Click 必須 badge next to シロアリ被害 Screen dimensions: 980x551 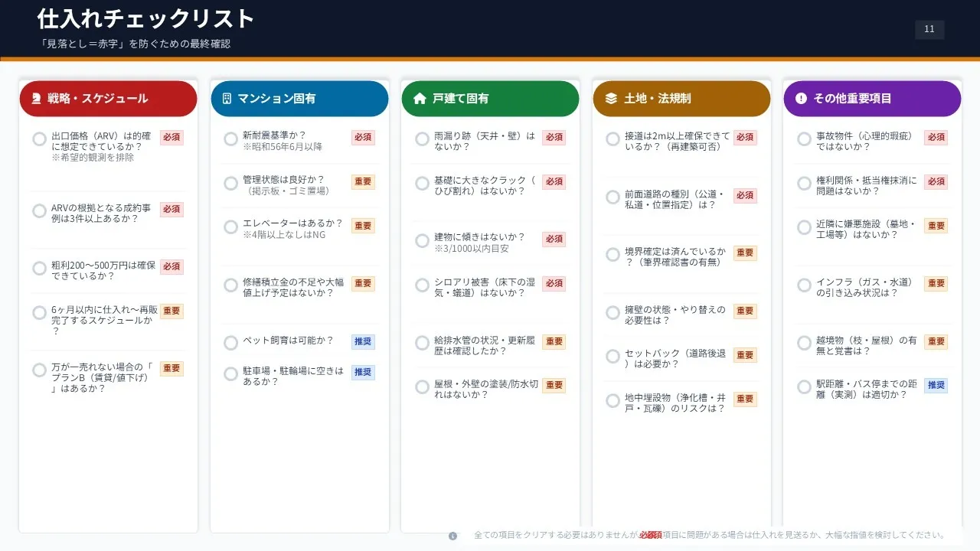tap(554, 283)
